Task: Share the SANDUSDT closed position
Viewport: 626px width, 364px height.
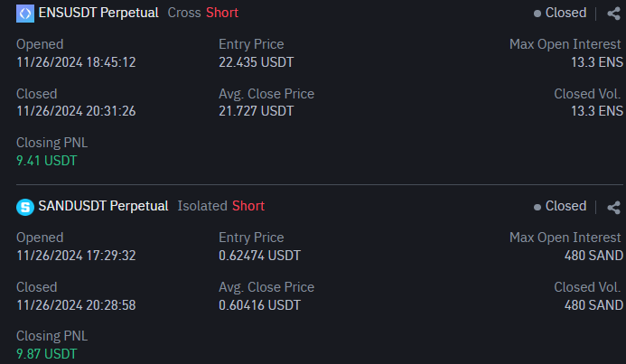Action: click(613, 207)
